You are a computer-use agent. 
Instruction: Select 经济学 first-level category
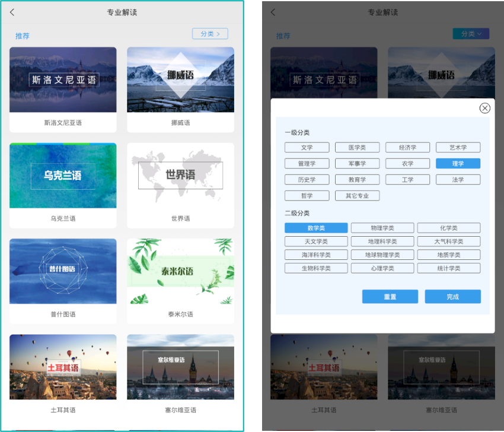click(407, 147)
